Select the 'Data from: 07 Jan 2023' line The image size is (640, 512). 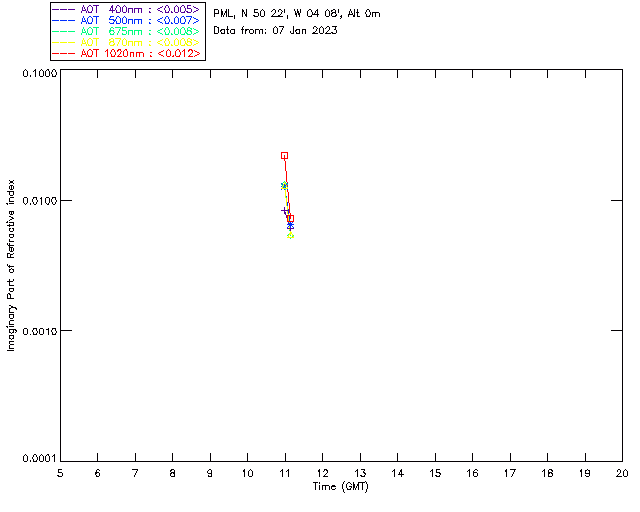click(x=276, y=31)
